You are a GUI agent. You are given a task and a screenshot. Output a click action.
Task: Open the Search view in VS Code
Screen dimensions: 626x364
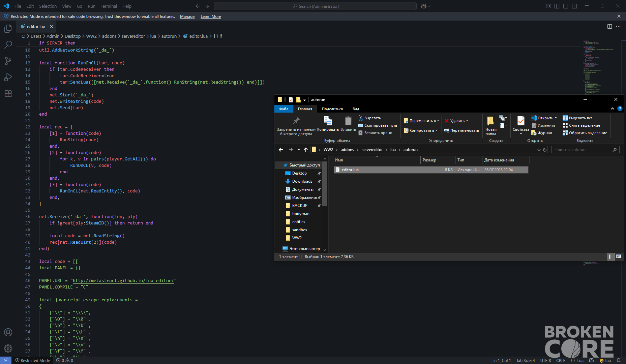point(8,44)
